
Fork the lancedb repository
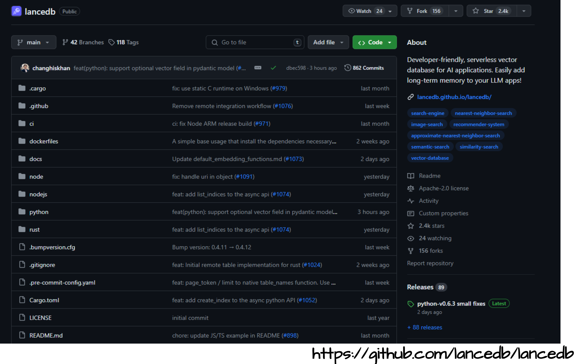coord(425,11)
